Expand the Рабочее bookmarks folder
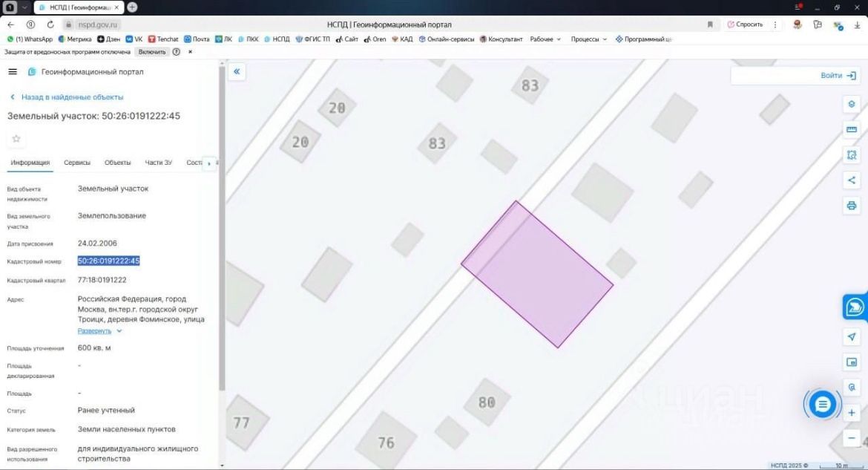Screen dimensions: 868x470 coord(545,39)
